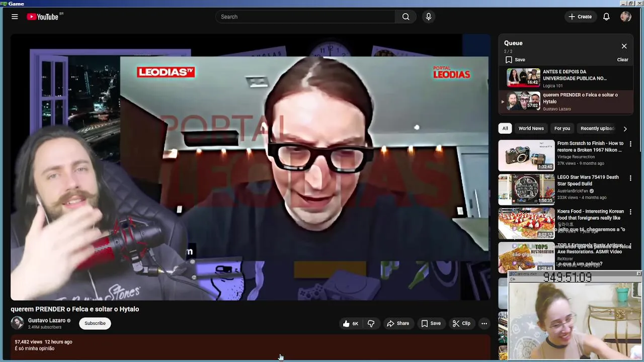This screenshot has height=362, width=644.
Task: Create a clip with the Clip button
Action: (461, 323)
